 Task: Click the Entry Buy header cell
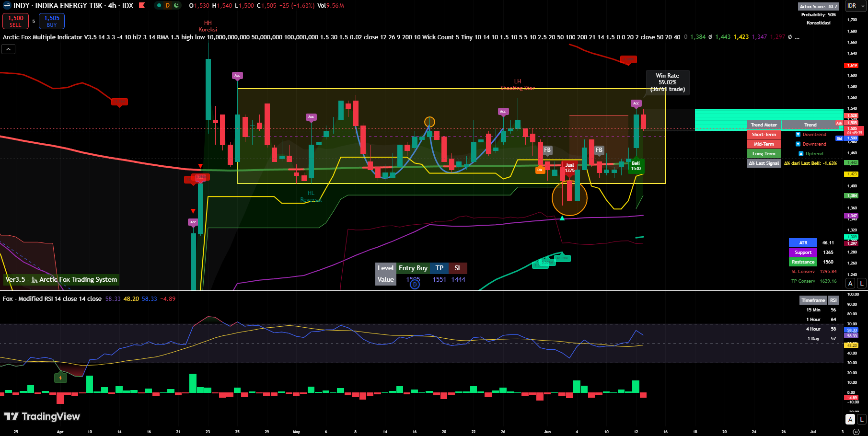(x=413, y=268)
